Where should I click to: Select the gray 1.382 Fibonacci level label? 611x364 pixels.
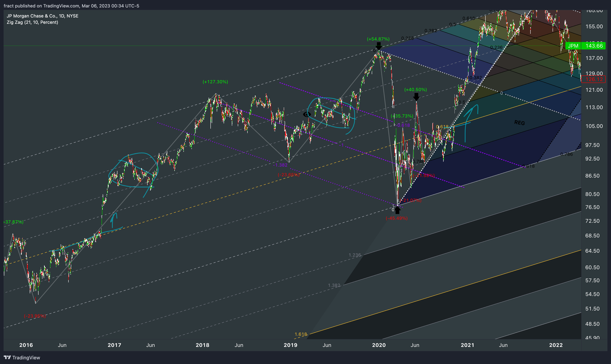click(334, 286)
